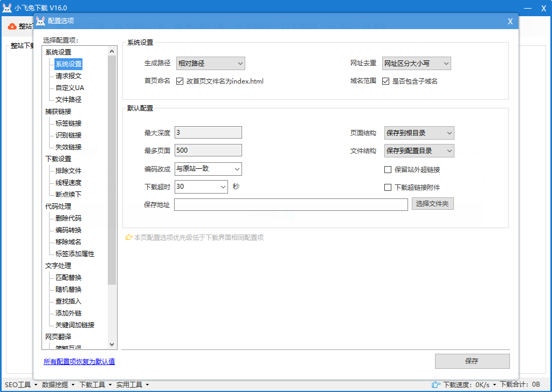This screenshot has width=552, height=392.
Task: Select 请求报文 in the config tree
Action: tap(68, 76)
